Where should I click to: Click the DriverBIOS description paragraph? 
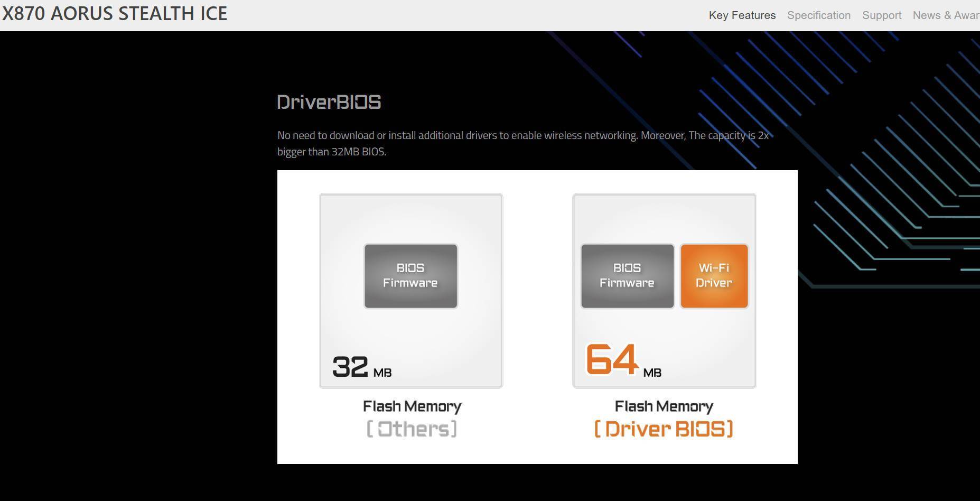523,143
